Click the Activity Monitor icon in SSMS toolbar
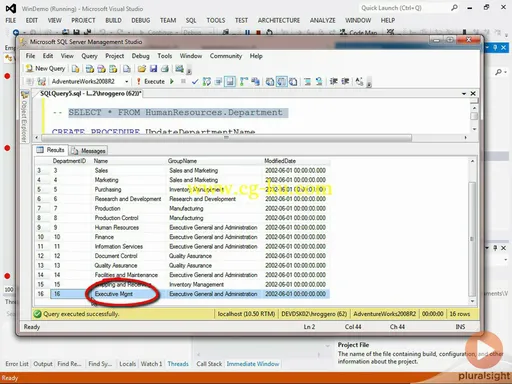512x384 pixels. click(179, 69)
